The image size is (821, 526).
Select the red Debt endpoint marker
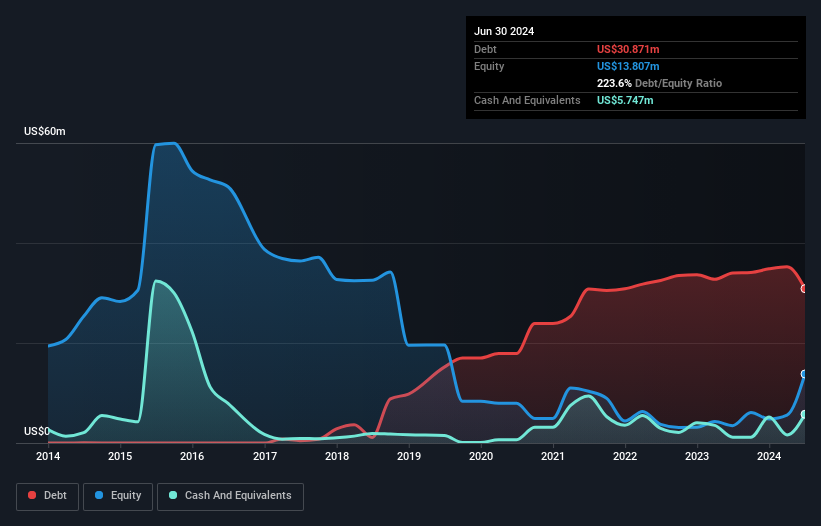[x=804, y=288]
